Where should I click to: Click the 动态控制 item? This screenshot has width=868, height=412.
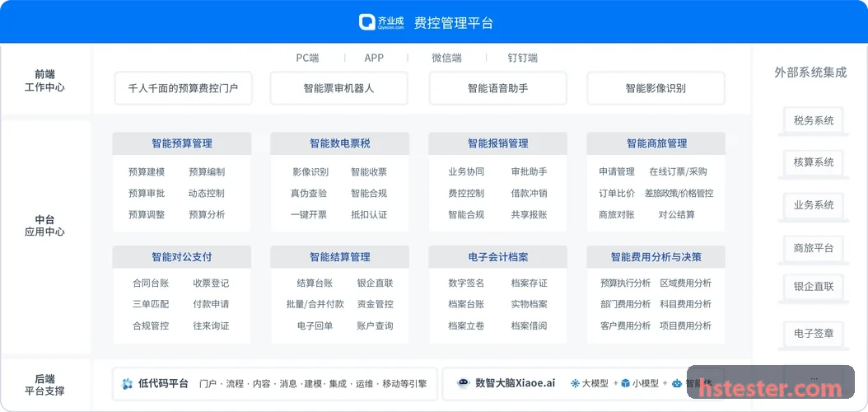207,194
